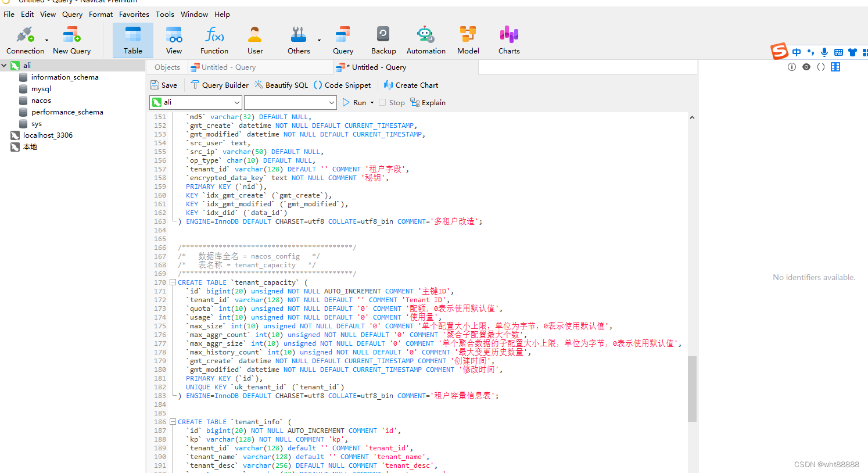Viewport: 868px width, 473px height.
Task: Open the Query Builder
Action: tap(220, 85)
